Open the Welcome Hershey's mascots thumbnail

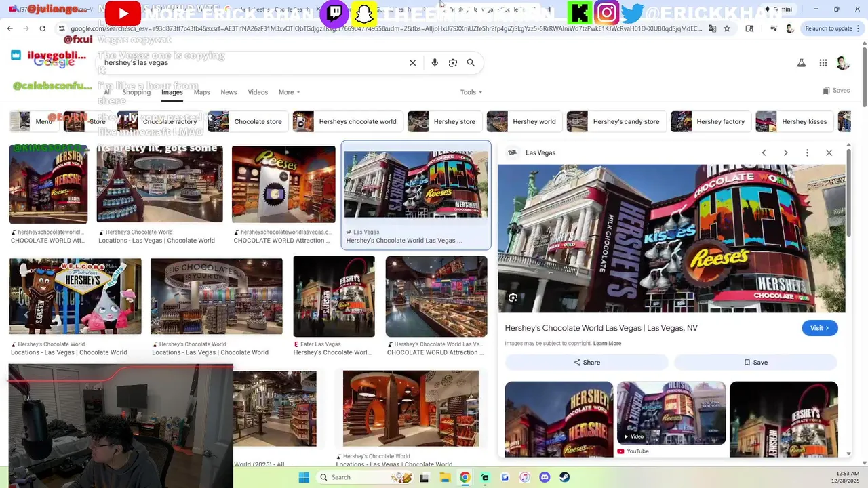[75, 296]
